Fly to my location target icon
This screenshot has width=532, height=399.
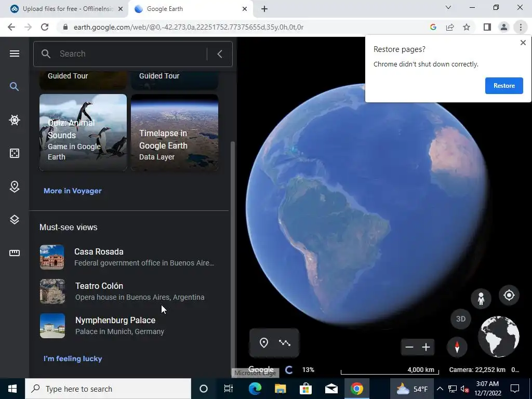coord(509,295)
